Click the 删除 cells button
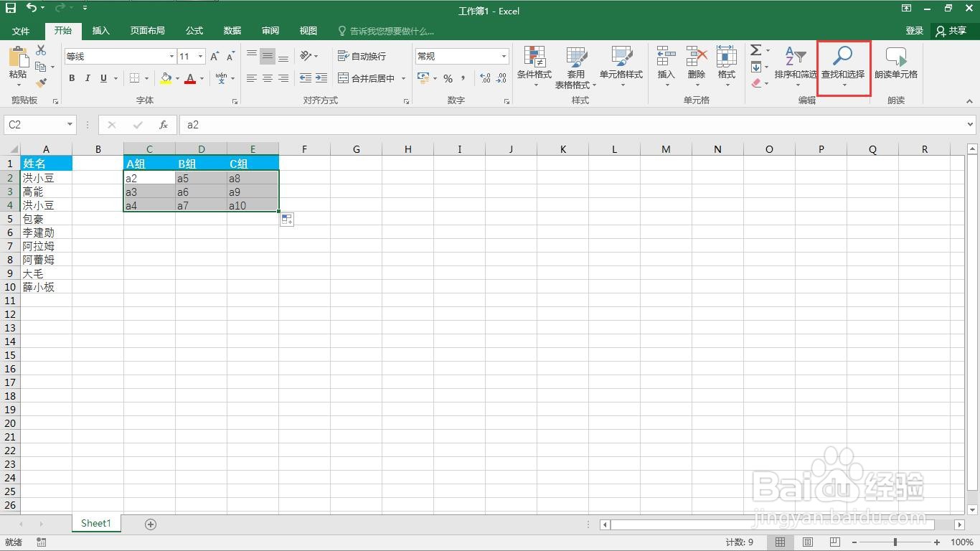This screenshot has width=980, height=551. point(697,67)
